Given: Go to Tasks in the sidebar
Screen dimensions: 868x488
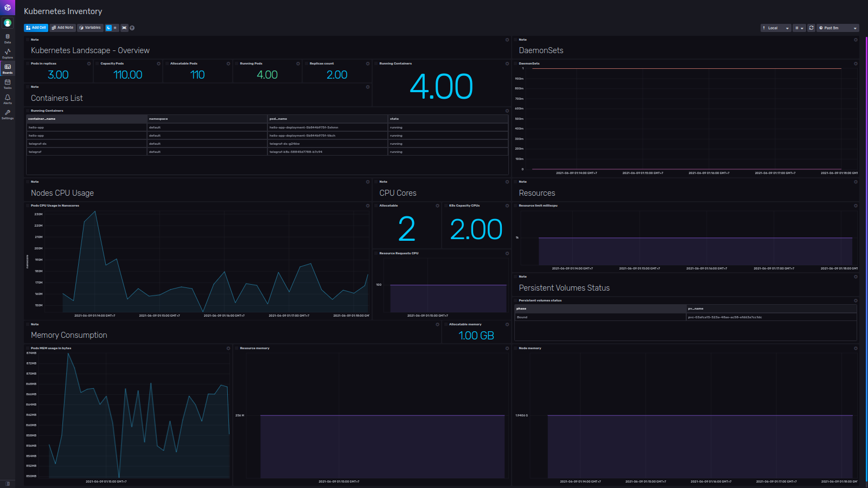Looking at the screenshot, I should (x=8, y=84).
